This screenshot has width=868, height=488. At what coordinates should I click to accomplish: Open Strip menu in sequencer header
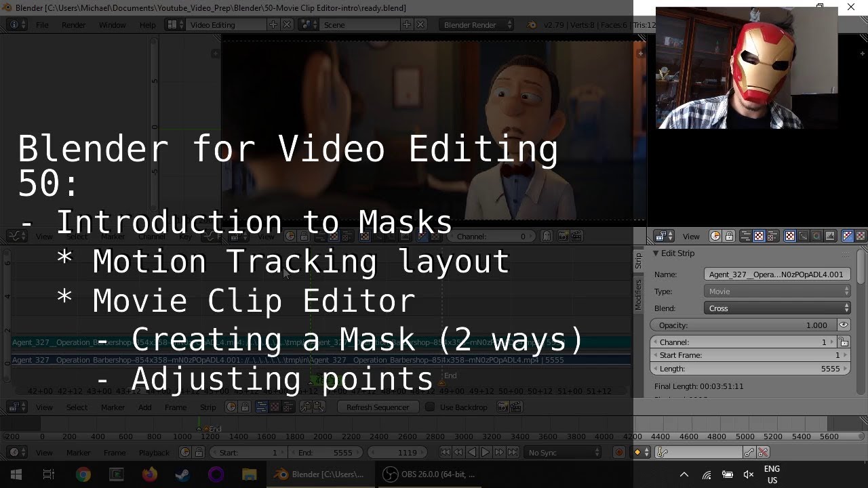(208, 407)
